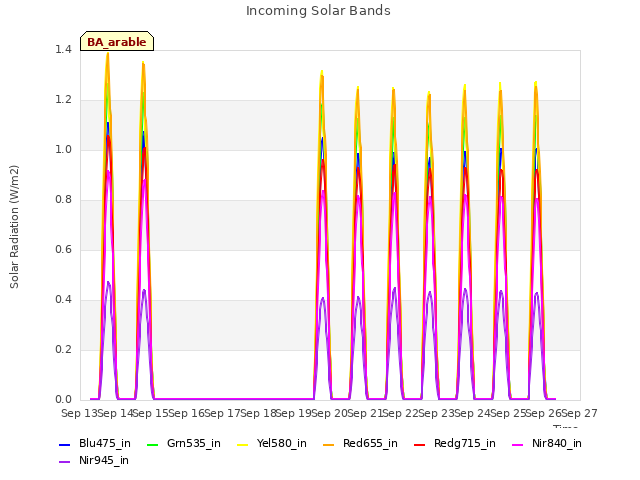Click the 1.2 y-axis tick value
The height and width of the screenshot is (480, 640).
point(63,100)
